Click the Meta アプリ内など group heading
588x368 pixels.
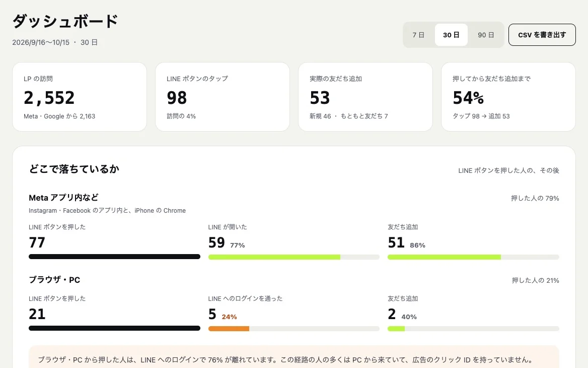[x=64, y=198]
